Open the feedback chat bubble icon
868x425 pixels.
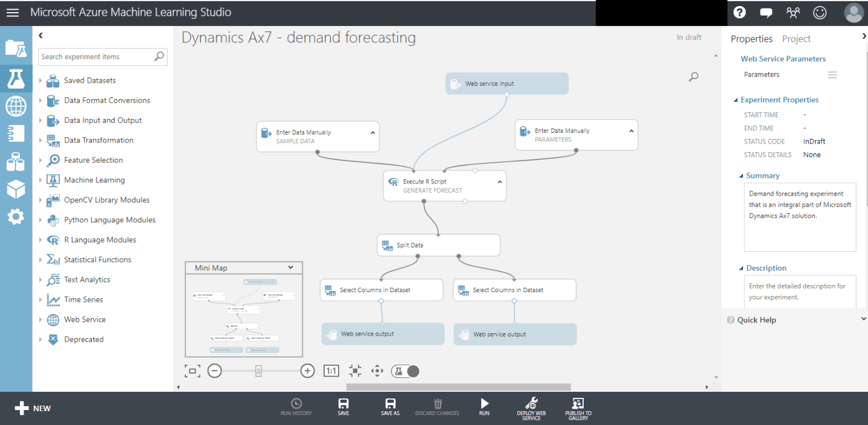click(766, 12)
